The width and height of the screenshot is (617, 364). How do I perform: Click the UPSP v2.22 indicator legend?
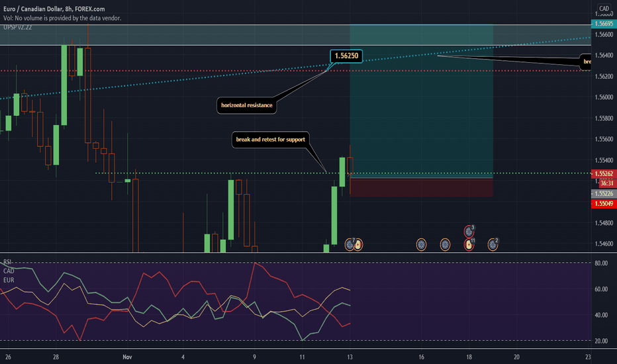pyautogui.click(x=17, y=27)
